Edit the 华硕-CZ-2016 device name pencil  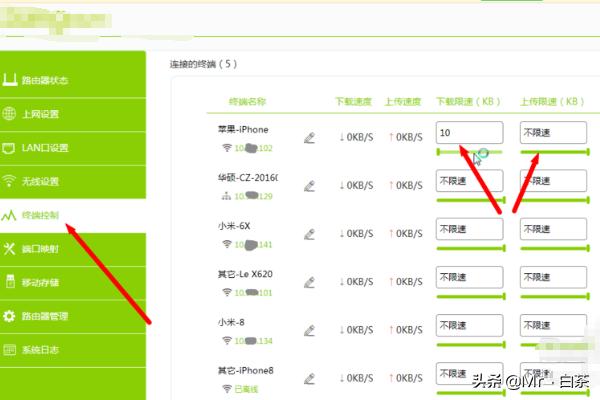(x=309, y=186)
